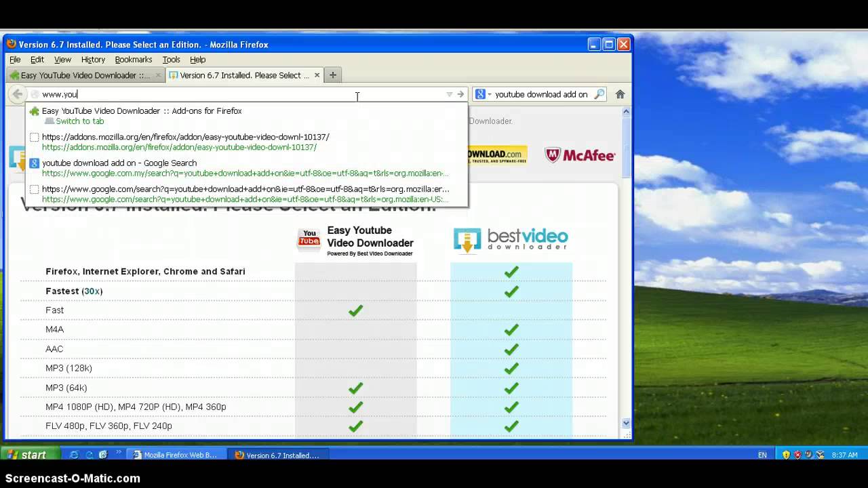Click the bestvideo downloader logo
This screenshot has width=868, height=488.
coord(511,239)
